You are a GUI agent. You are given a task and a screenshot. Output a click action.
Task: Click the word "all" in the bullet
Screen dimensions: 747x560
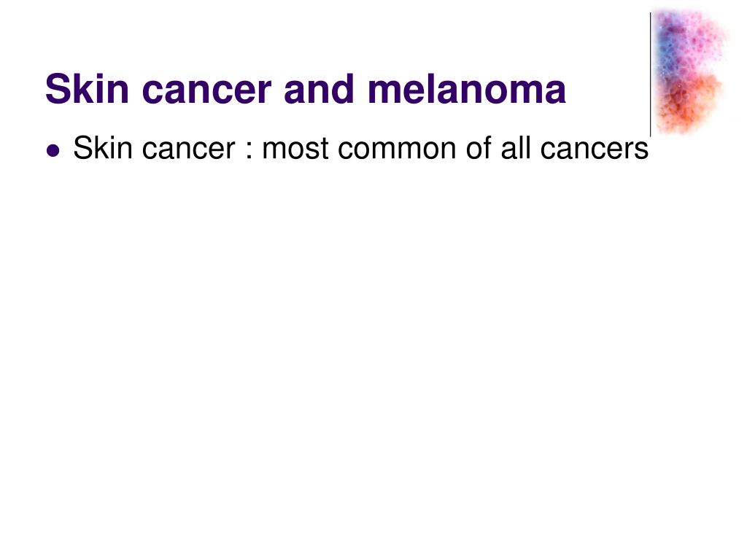516,147
